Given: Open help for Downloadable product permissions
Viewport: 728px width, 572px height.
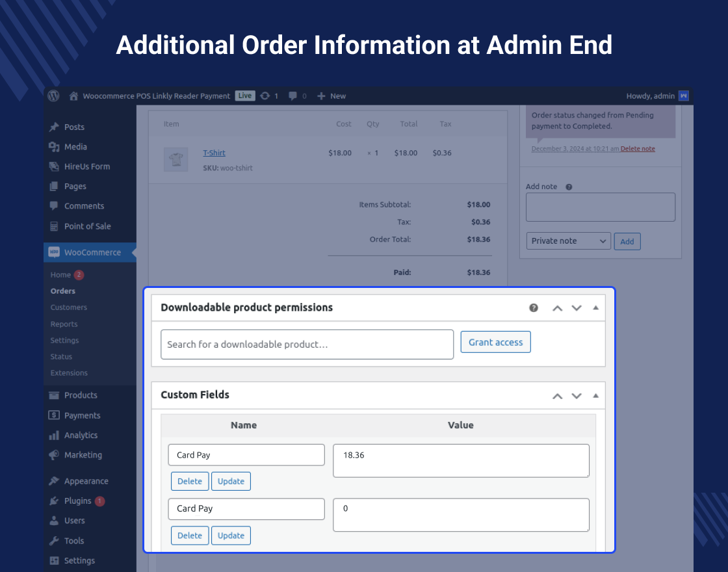Looking at the screenshot, I should [x=534, y=307].
